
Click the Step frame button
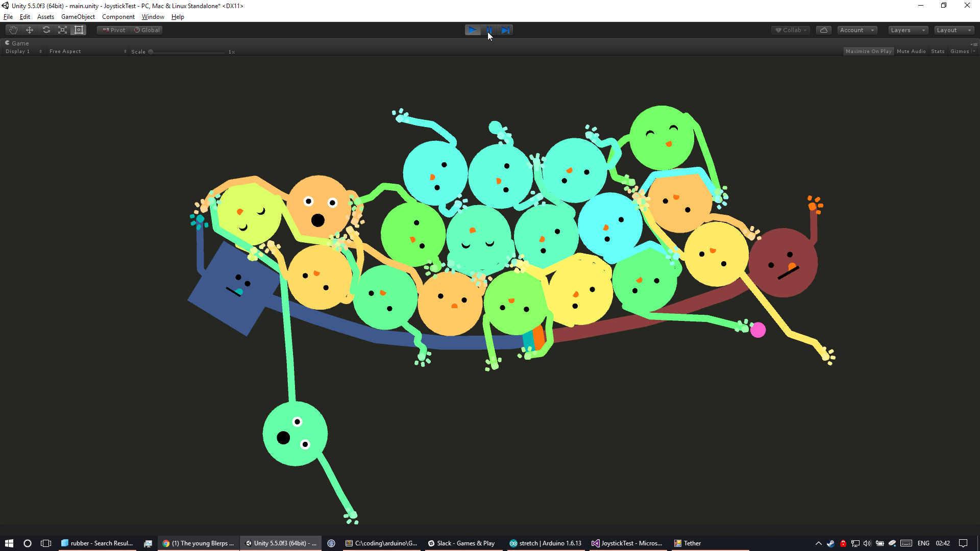click(505, 30)
